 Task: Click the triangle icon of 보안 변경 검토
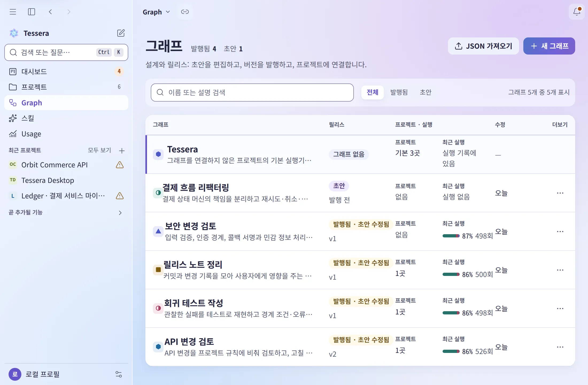point(158,231)
